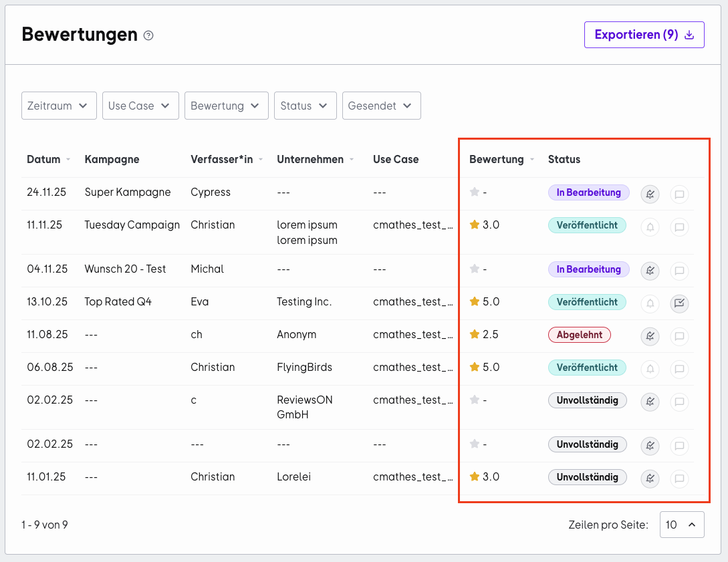728x562 pixels.
Task: Click comment icon in Tuesday Campaign row
Action: 679,227
